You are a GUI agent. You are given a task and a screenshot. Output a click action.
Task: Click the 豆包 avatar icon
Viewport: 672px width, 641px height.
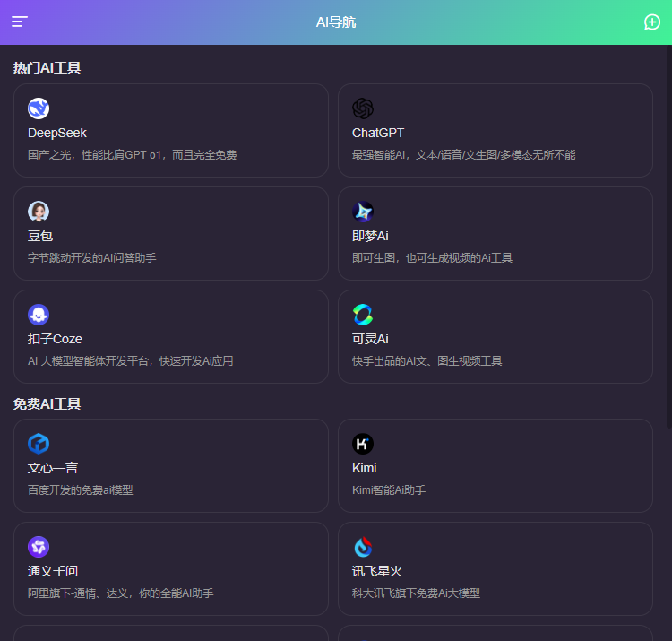tap(39, 212)
